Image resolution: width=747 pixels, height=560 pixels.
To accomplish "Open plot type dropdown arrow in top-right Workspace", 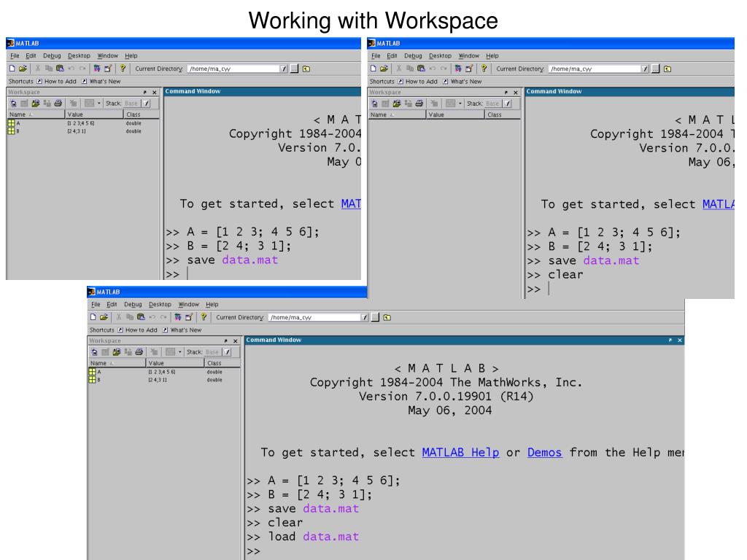I will (x=460, y=104).
